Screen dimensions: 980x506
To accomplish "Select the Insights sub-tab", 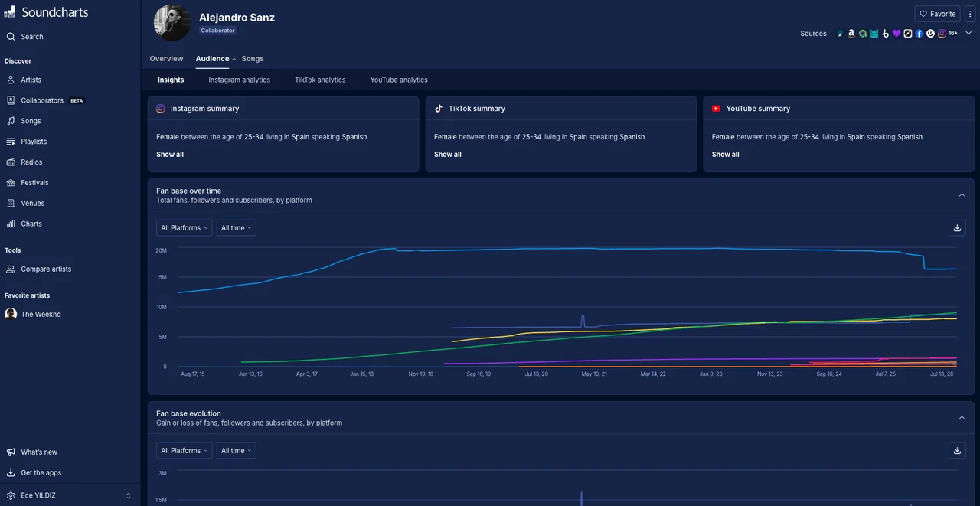I will point(171,80).
